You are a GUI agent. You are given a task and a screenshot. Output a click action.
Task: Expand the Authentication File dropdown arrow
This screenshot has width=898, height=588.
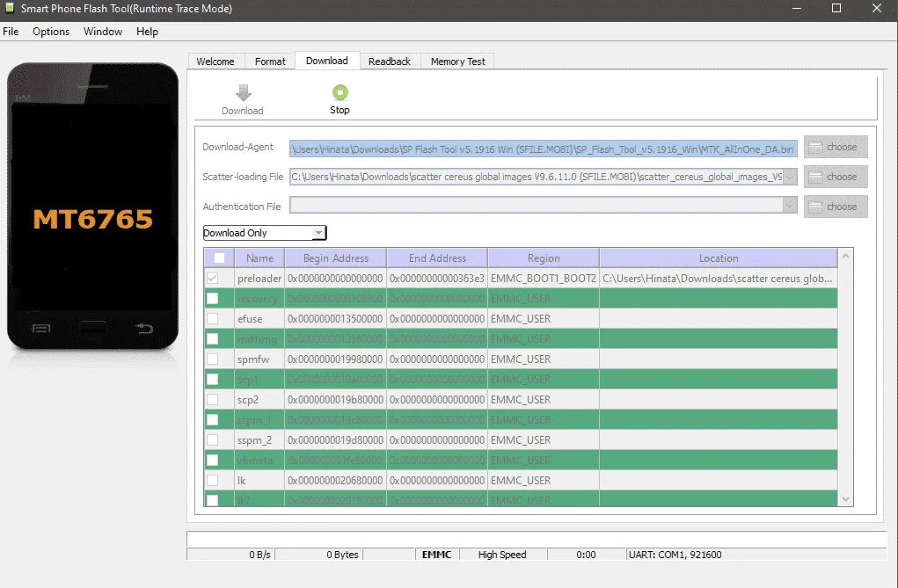(x=790, y=205)
